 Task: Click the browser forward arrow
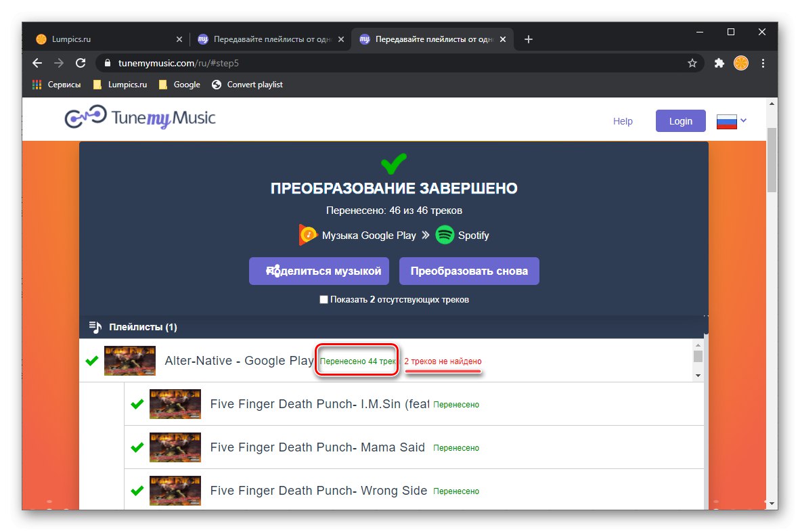coord(59,63)
